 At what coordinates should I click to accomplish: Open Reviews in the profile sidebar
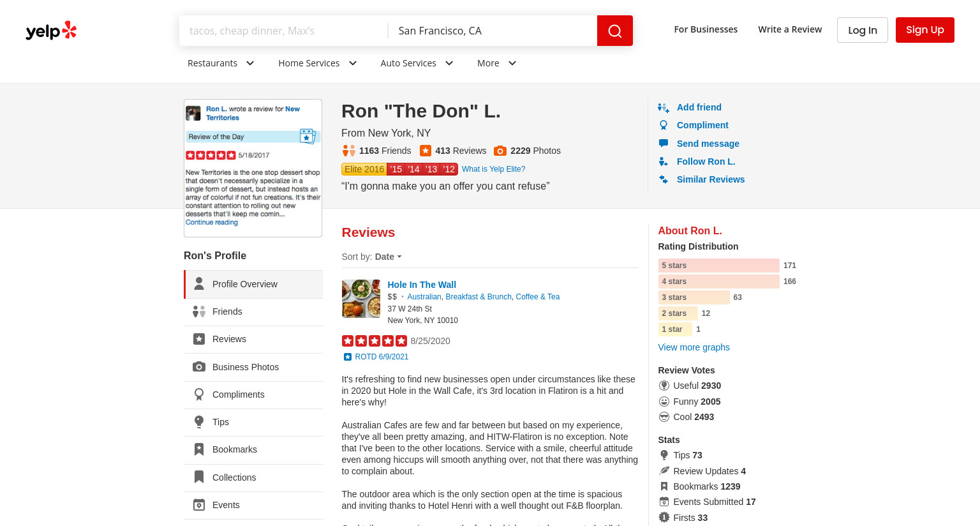click(253, 339)
